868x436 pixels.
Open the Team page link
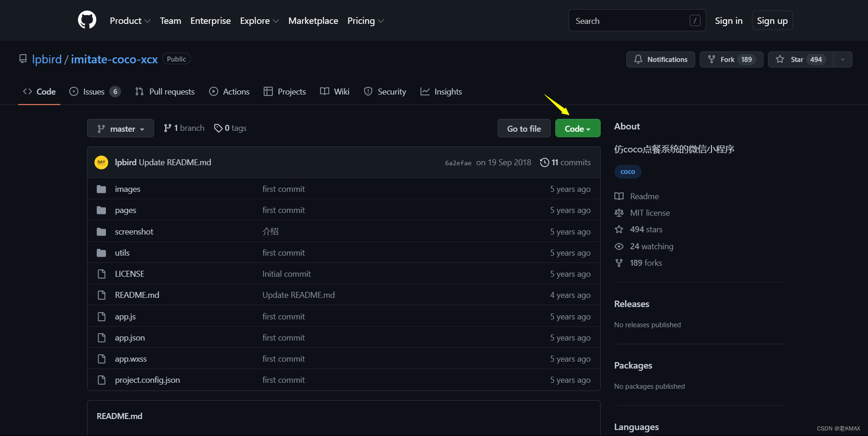click(x=170, y=21)
